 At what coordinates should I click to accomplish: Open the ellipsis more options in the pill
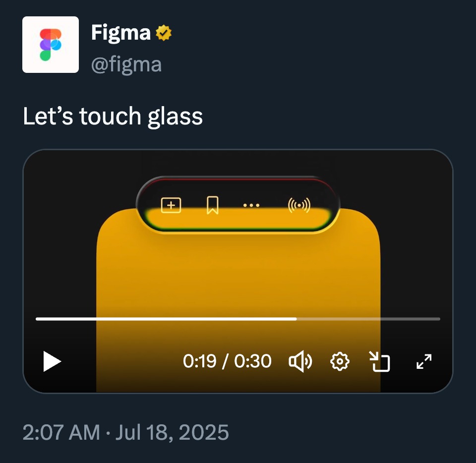click(x=251, y=205)
